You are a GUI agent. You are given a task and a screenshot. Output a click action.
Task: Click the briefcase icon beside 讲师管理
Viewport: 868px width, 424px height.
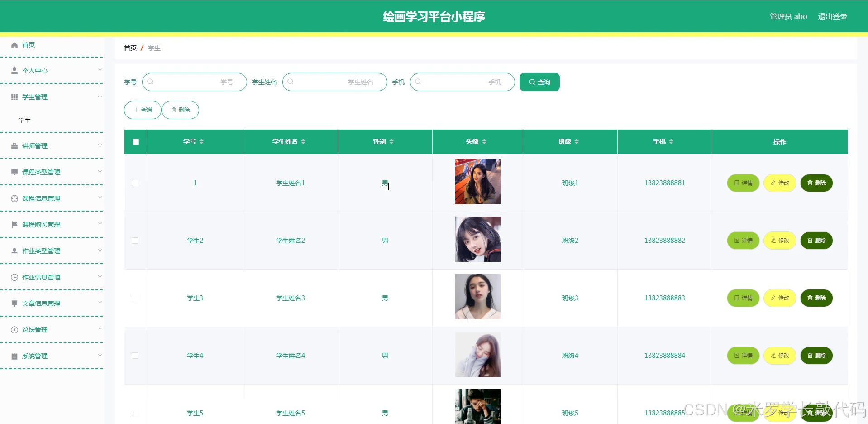pos(14,146)
